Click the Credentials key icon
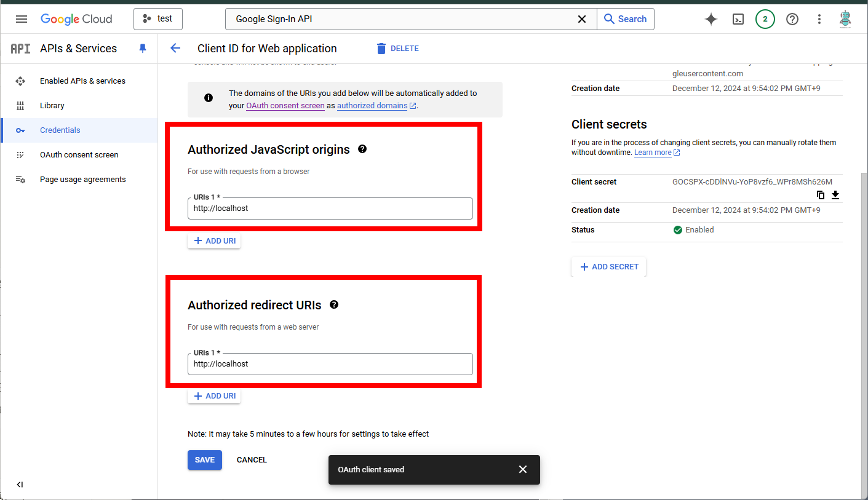 [20, 130]
